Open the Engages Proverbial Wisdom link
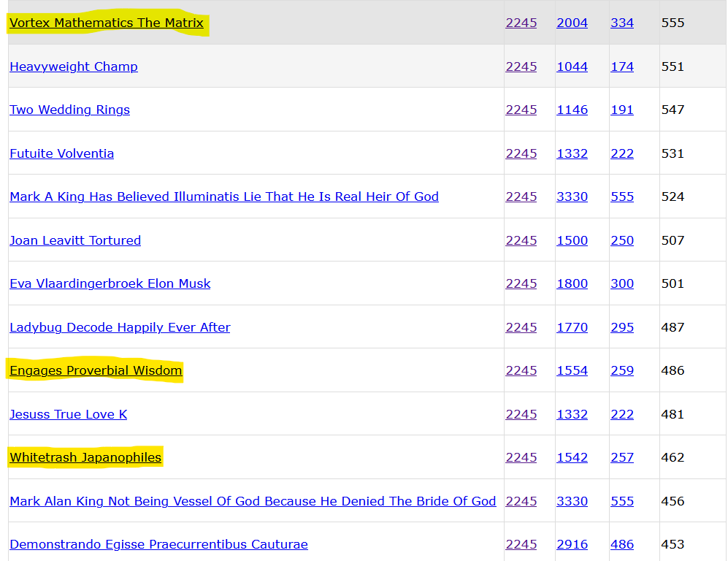Image resolution: width=728 pixels, height=561 pixels. (x=96, y=370)
